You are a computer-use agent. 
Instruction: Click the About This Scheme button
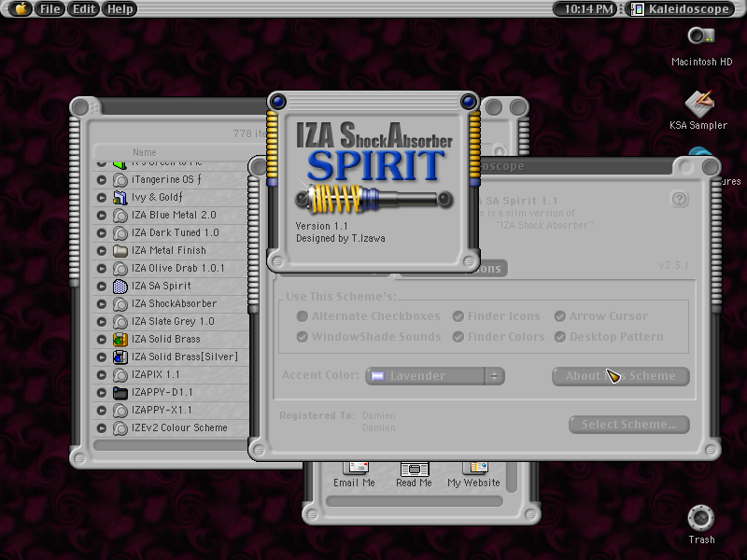pos(621,376)
